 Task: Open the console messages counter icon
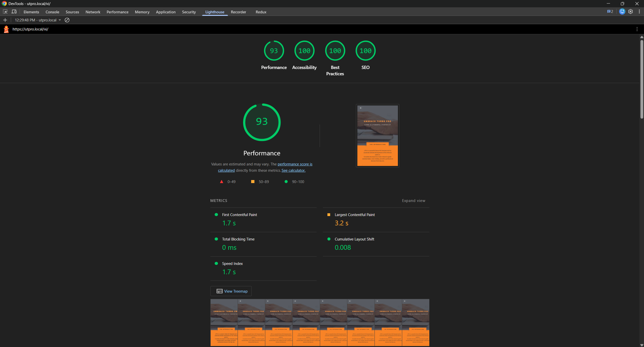tap(610, 12)
